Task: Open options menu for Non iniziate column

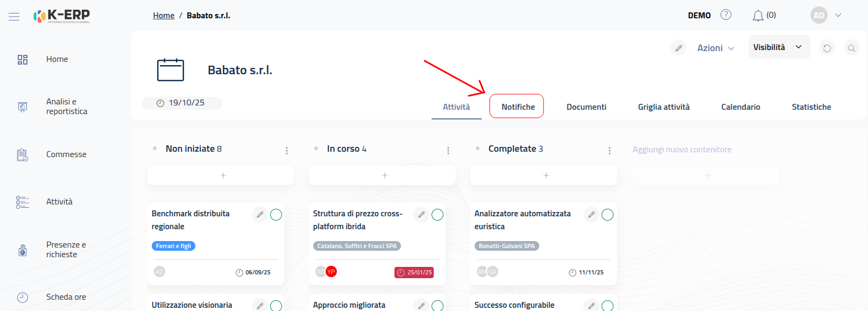Action: tap(287, 151)
